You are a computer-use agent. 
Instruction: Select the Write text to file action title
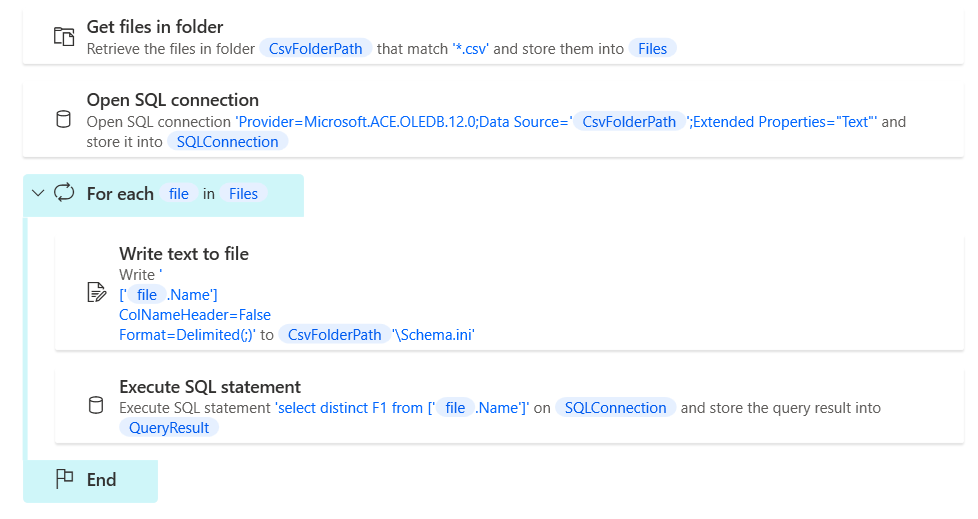point(184,254)
